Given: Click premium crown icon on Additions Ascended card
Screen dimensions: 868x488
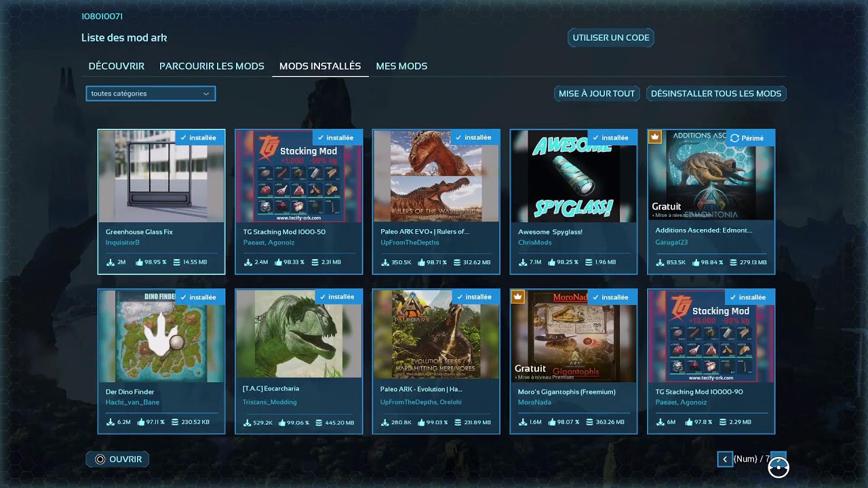Looking at the screenshot, I should [654, 137].
